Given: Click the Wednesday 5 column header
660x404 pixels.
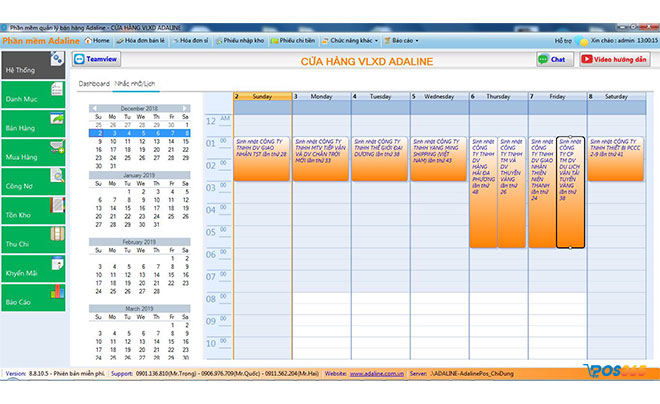Looking at the screenshot, I should pos(439,96).
